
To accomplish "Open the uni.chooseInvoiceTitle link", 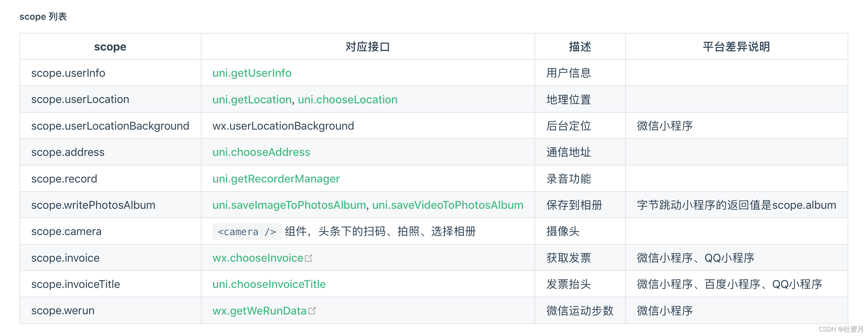I will 269,284.
